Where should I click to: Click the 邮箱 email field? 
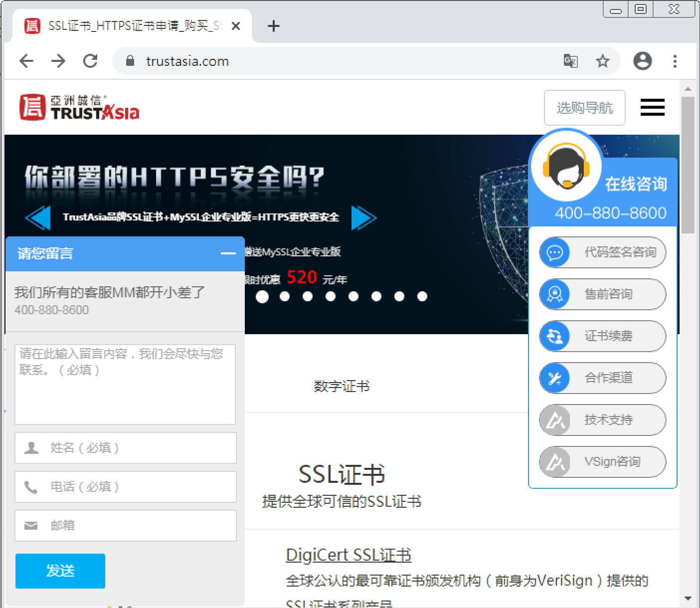125,525
